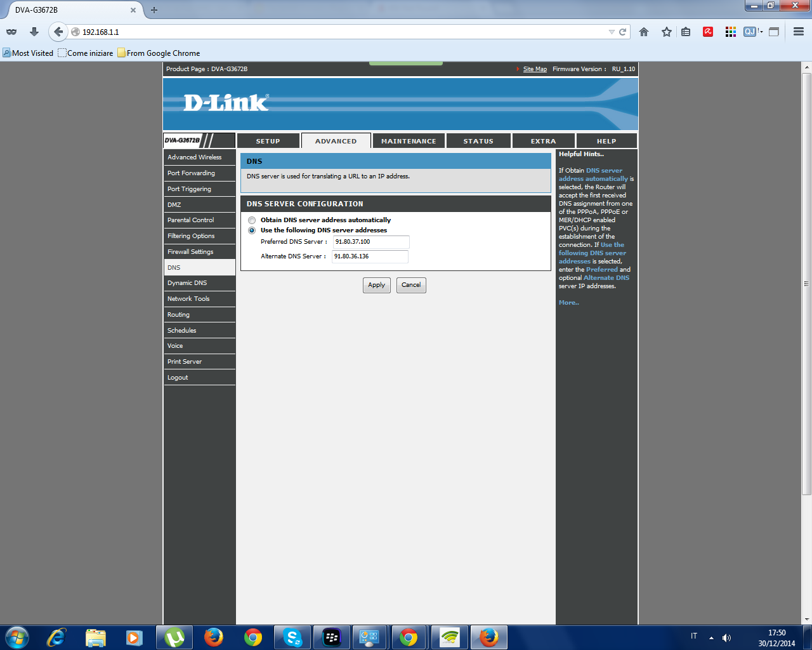Select Use the following DNS server addresses
Viewport: 812px width, 650px height.
pos(252,230)
